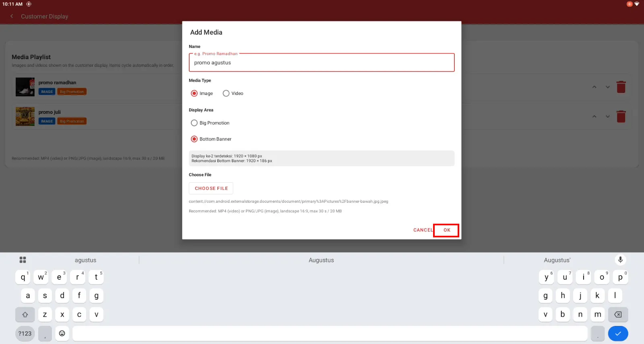The image size is (644, 344).
Task: Switch keyboard to ?123 symbols
Action: (25, 334)
